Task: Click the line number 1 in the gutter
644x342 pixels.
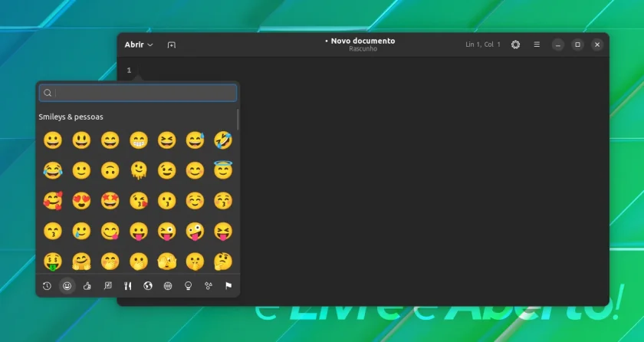Action: 129,71
